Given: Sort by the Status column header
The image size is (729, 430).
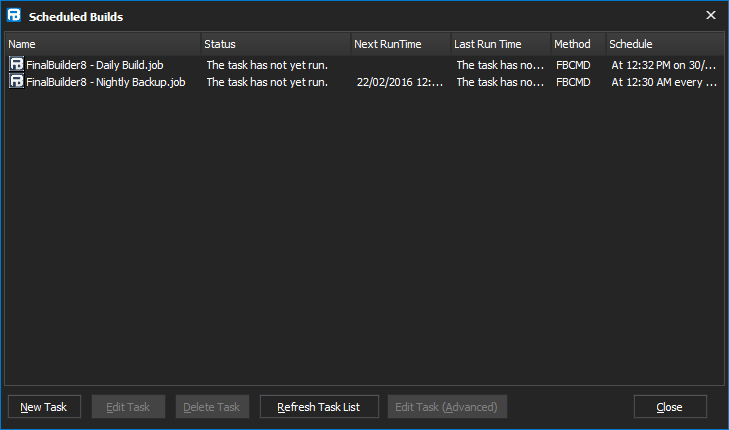Looking at the screenshot, I should 276,44.
